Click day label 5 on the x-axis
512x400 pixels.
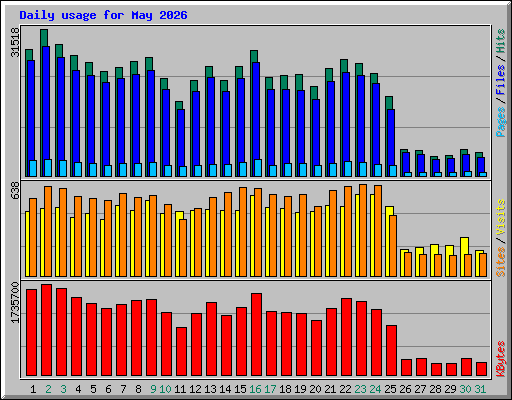tap(93, 389)
